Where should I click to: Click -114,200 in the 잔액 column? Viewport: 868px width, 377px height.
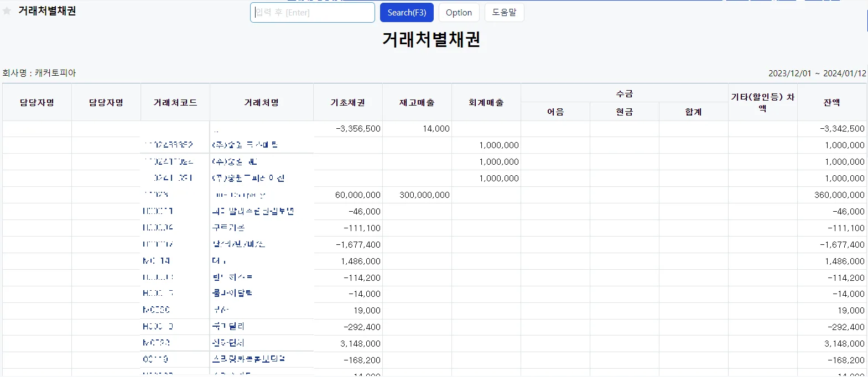pos(846,277)
